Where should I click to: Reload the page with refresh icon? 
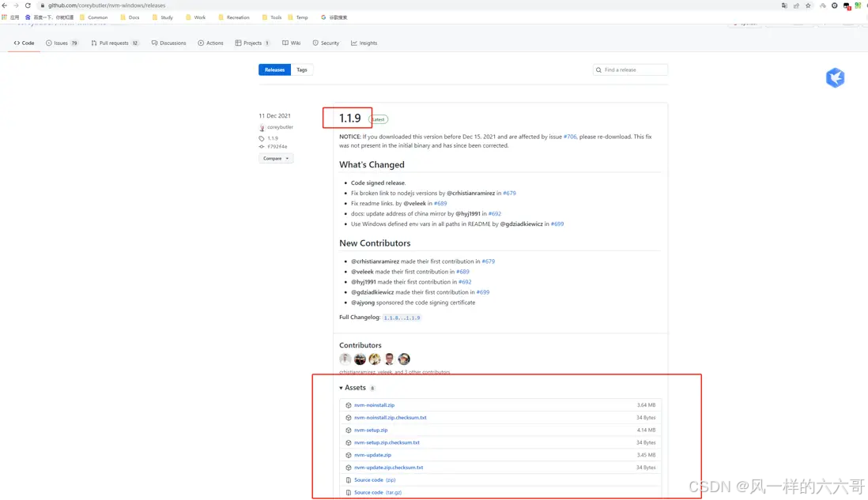tap(28, 6)
